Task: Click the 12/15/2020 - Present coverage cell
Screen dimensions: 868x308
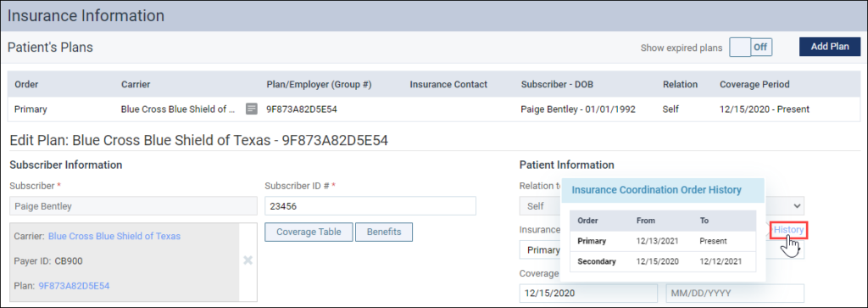Action: pos(765,109)
